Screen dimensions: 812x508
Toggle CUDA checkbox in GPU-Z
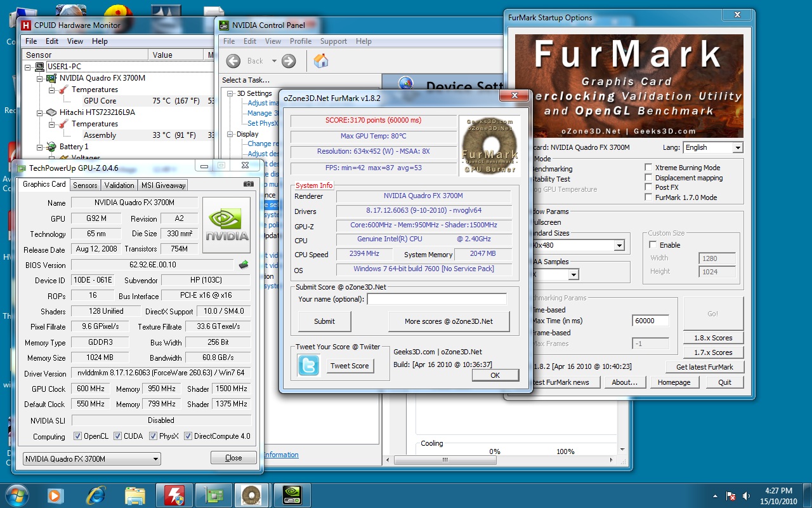pos(117,436)
